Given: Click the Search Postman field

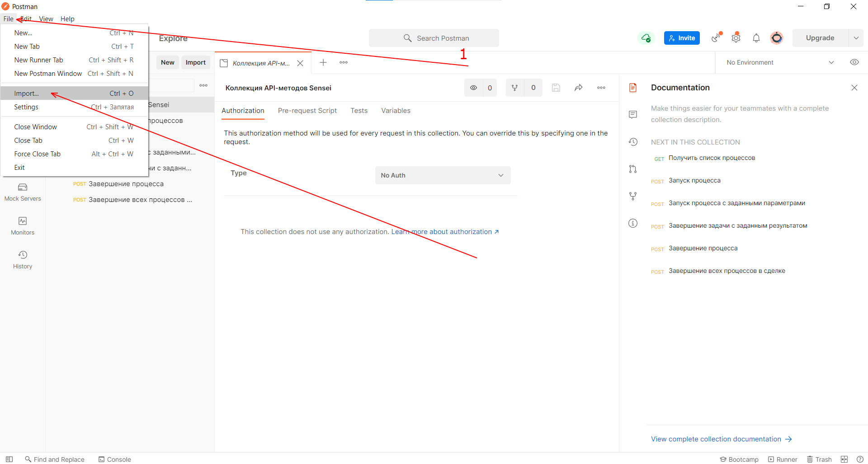Looking at the screenshot, I should coord(434,38).
